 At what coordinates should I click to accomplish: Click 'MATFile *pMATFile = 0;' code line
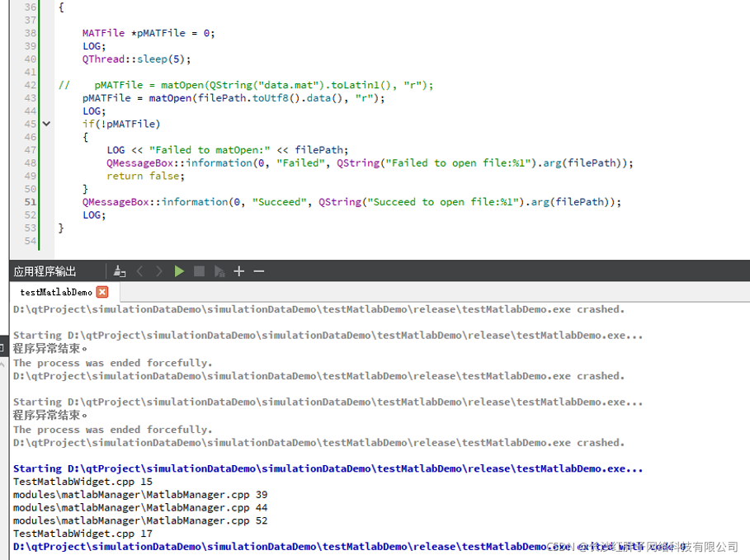[149, 33]
